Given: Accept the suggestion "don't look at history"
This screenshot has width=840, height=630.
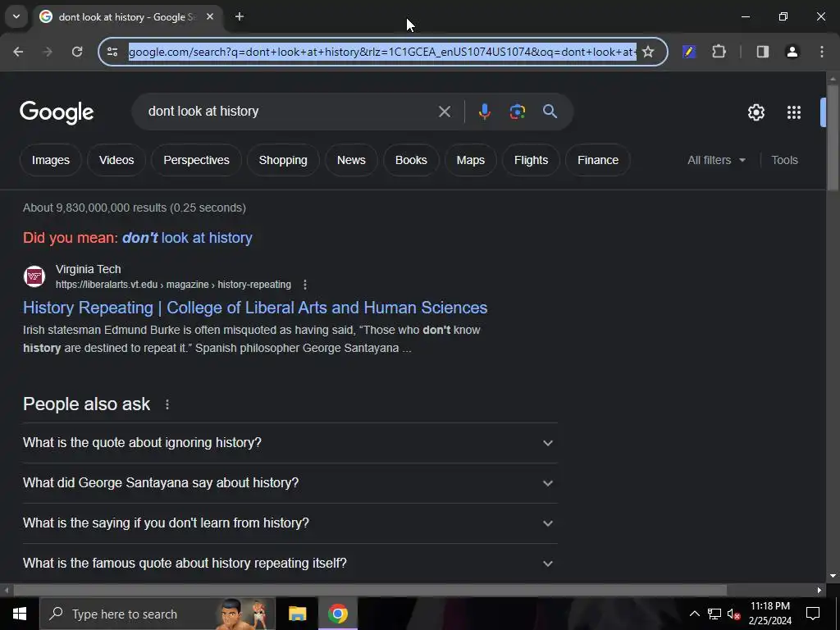Looking at the screenshot, I should (187, 238).
